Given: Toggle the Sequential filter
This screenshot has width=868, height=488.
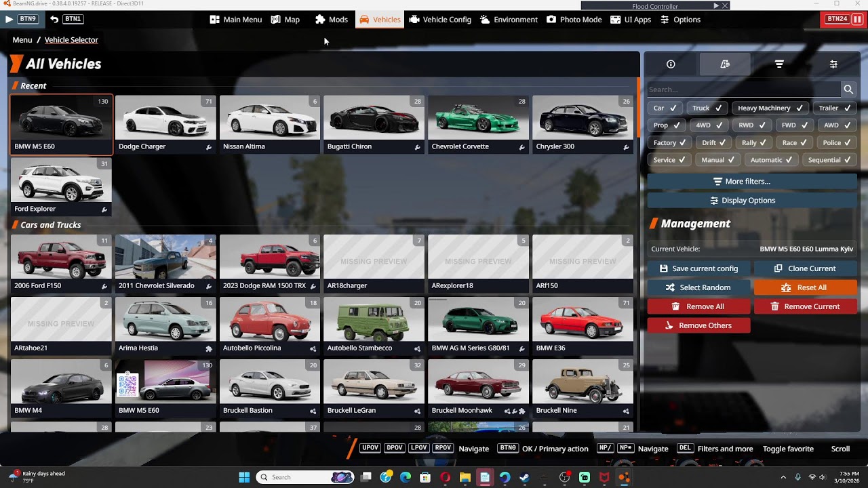Looking at the screenshot, I should [x=830, y=161].
